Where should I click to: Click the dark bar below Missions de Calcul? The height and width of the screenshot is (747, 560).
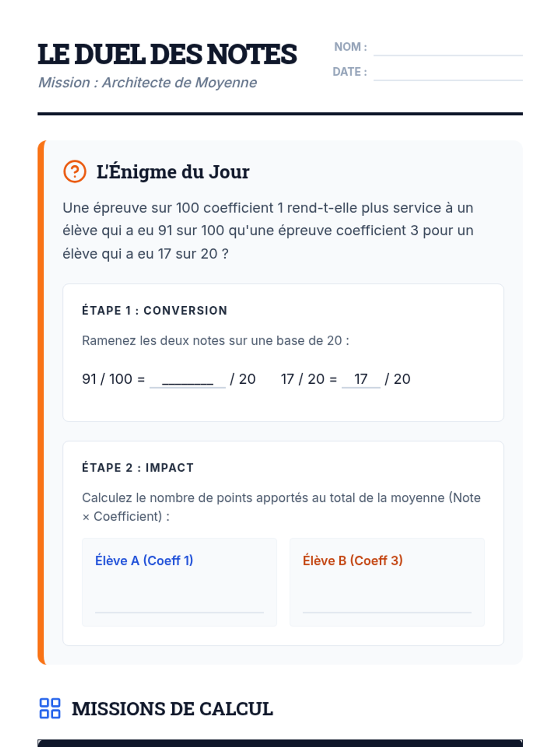280,743
